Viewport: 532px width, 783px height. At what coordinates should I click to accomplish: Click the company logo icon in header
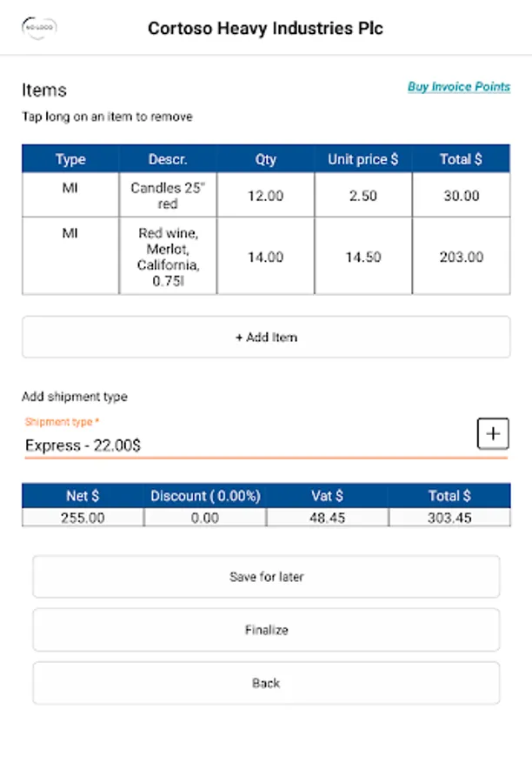[x=39, y=28]
